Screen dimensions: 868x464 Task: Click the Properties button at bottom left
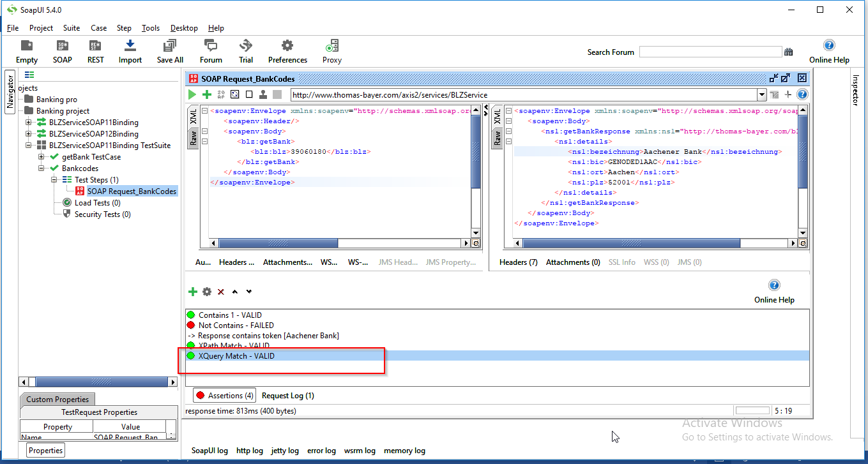click(46, 451)
